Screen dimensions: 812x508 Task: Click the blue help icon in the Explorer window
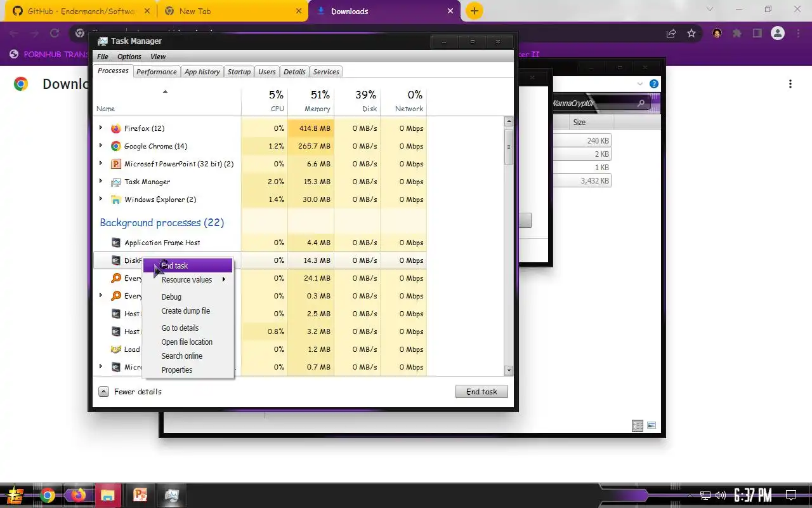(654, 84)
